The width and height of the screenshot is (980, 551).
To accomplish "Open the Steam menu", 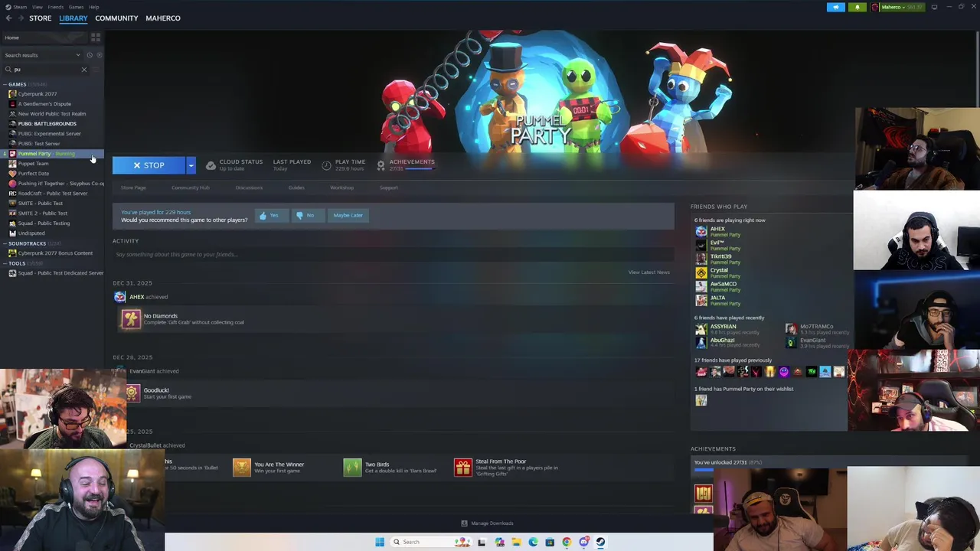I will coord(20,7).
